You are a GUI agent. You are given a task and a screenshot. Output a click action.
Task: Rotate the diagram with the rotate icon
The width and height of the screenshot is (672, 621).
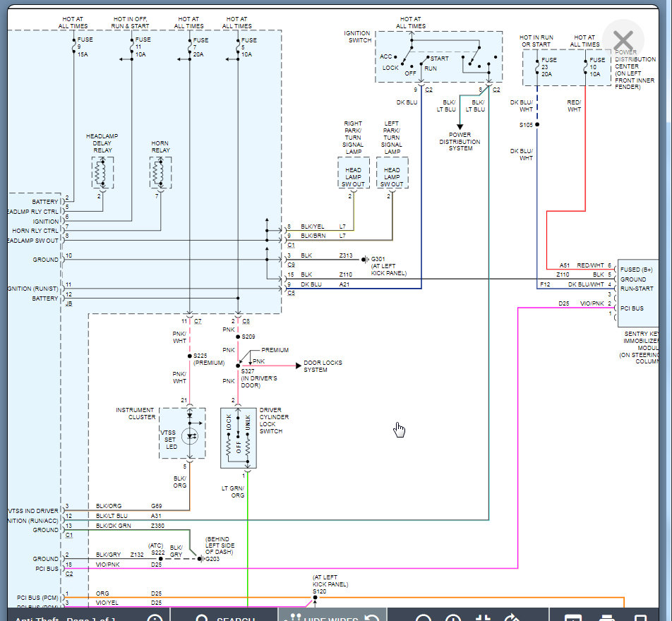click(x=512, y=618)
